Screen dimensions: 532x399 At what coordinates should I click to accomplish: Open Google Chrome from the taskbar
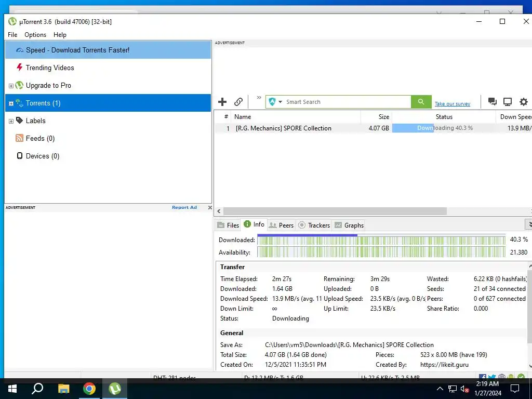click(89, 389)
